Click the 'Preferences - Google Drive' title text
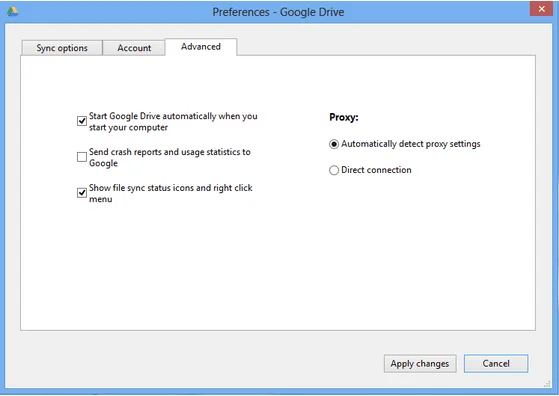The height and width of the screenshot is (396, 559). (278, 12)
